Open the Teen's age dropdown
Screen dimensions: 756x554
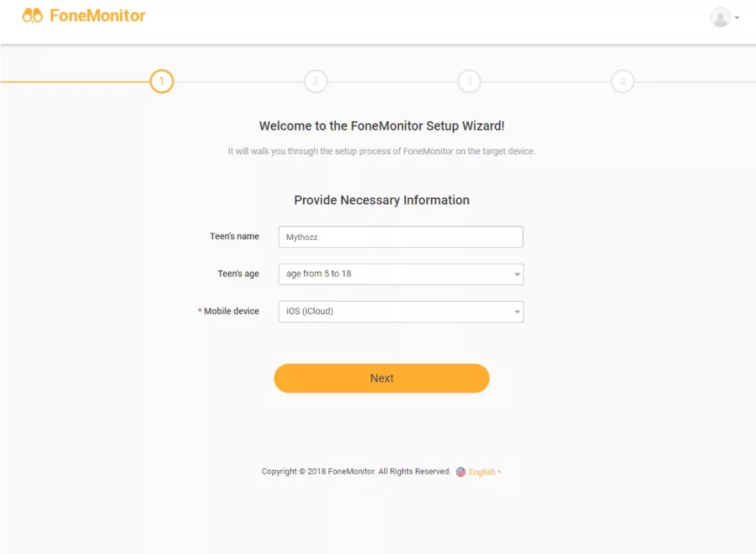point(400,274)
